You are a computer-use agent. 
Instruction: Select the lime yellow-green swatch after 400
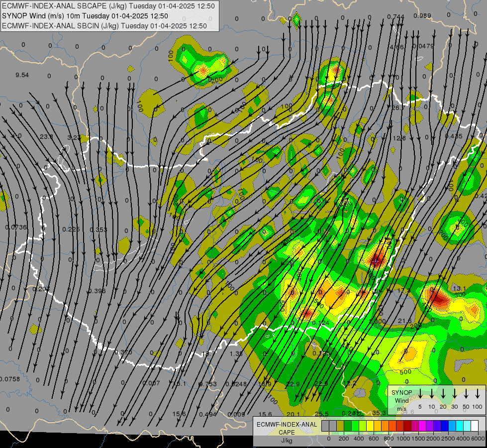coord(363,426)
